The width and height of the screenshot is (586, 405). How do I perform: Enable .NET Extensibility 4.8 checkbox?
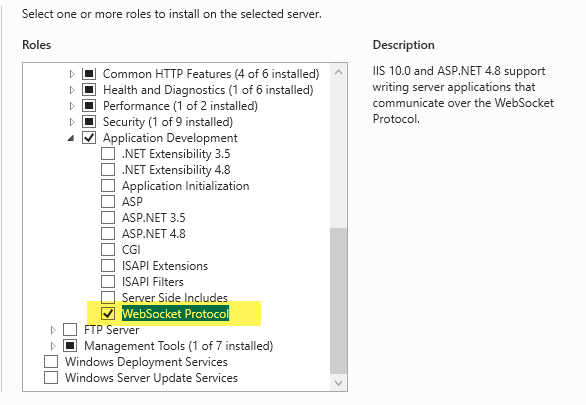point(108,170)
